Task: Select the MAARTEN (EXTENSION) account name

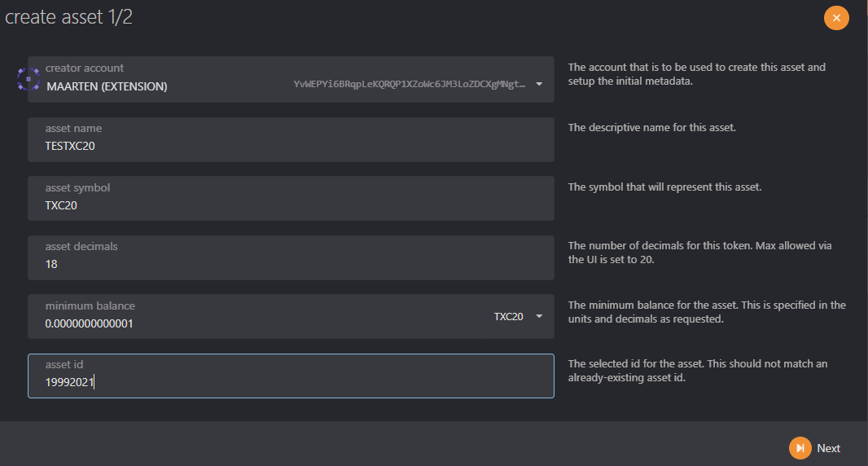Action: (x=107, y=86)
